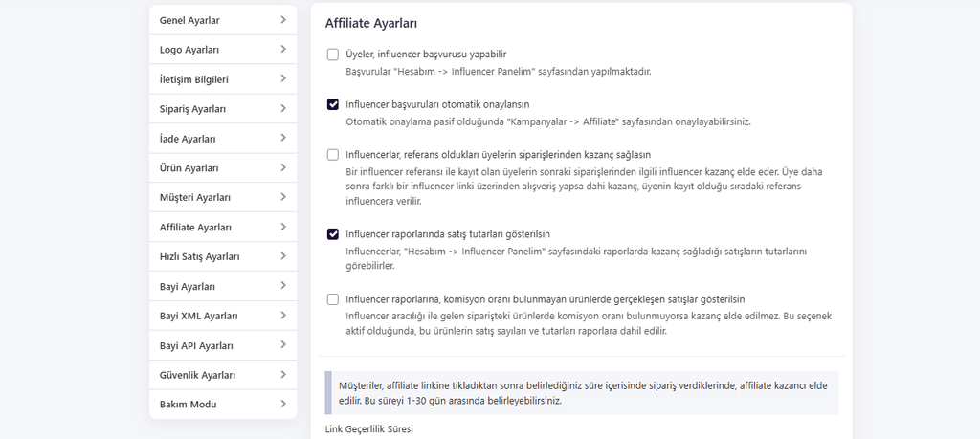
Task: Tick the referans üyelerin siparişlerinden kazanç checkbox
Action: (332, 154)
